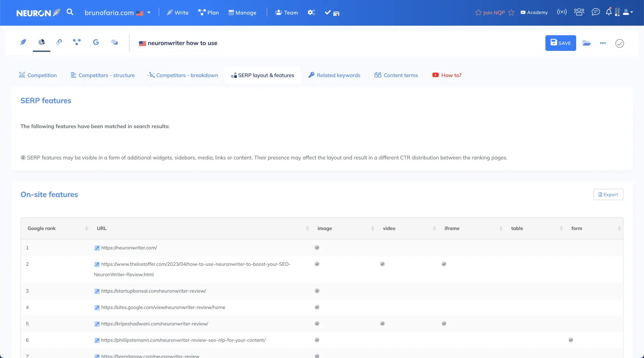The height and width of the screenshot is (358, 644).
Task: Click image checkmark for startupbonsai.com row
Action: (x=317, y=291)
